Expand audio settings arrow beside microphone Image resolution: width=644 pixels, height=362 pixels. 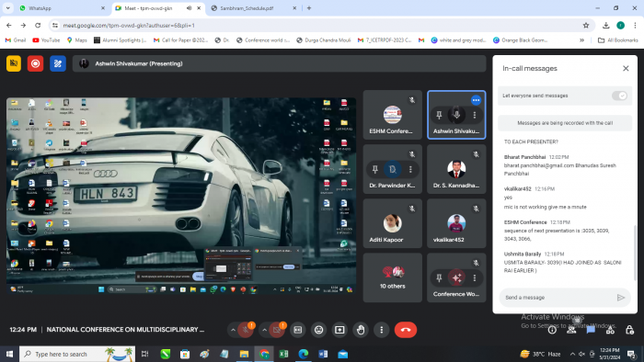pyautogui.click(x=233, y=330)
